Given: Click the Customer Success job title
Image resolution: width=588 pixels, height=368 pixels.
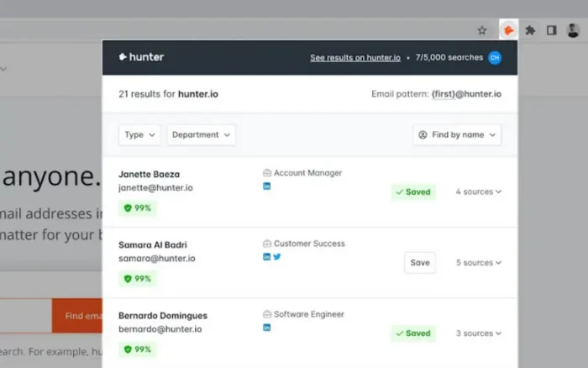Looking at the screenshot, I should click(x=309, y=244).
